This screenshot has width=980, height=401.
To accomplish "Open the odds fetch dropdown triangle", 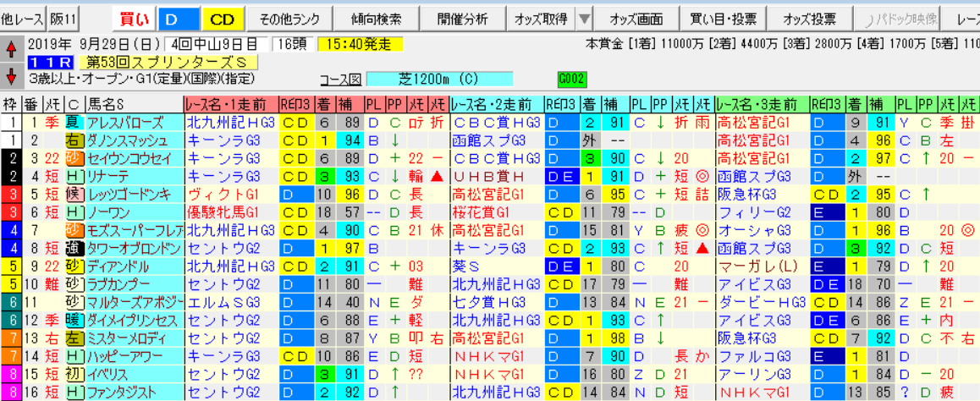I will 584,19.
